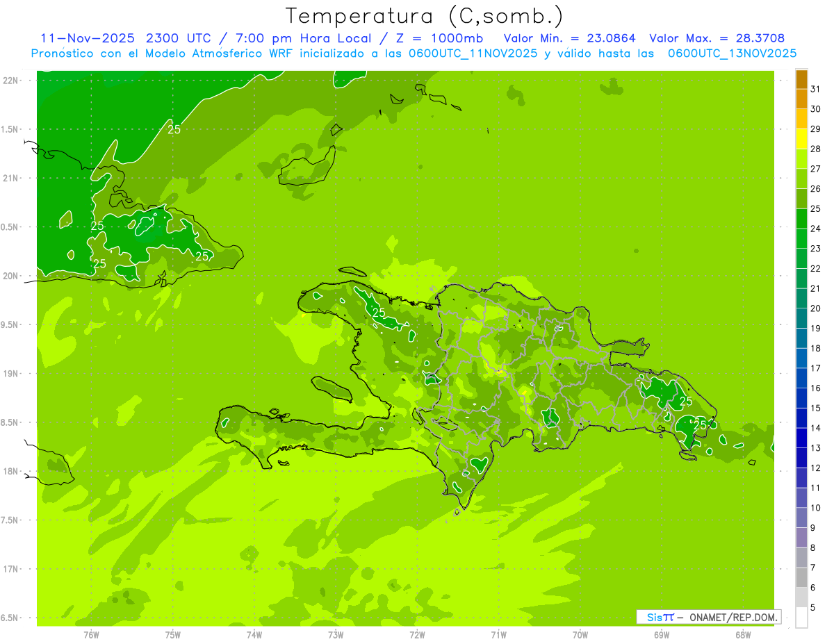This screenshot has width=834, height=644.
Task: Click the '71W' longitude label
Action: [x=498, y=634]
